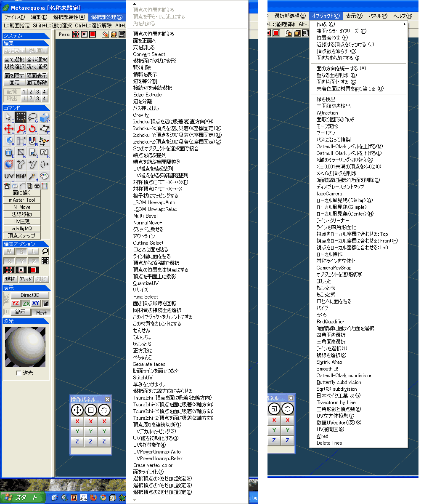Collapse the 照光 lighting panel header
The height and width of the screenshot is (504, 429).
click(26, 321)
